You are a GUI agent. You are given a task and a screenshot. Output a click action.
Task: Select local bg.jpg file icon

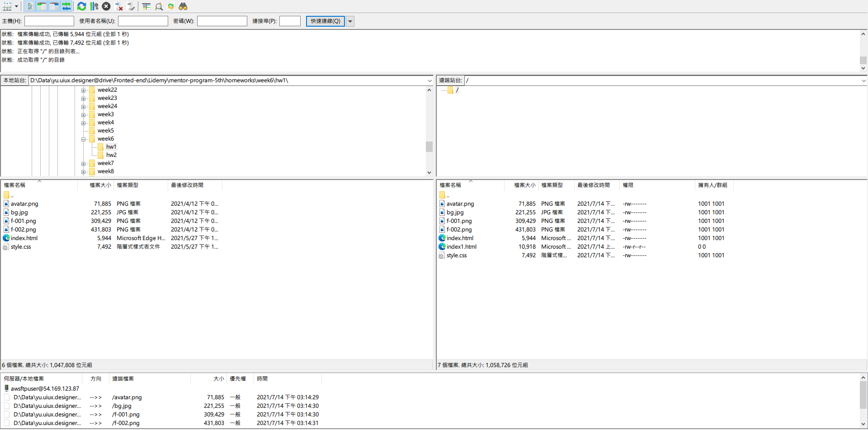pos(6,213)
